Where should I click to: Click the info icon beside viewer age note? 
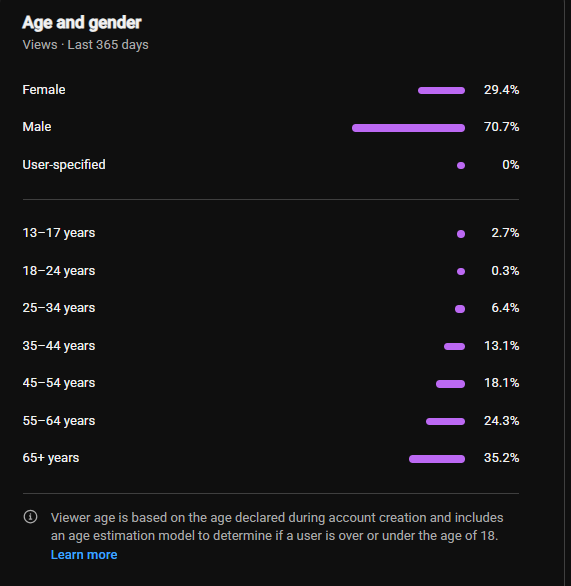pyautogui.click(x=30, y=517)
